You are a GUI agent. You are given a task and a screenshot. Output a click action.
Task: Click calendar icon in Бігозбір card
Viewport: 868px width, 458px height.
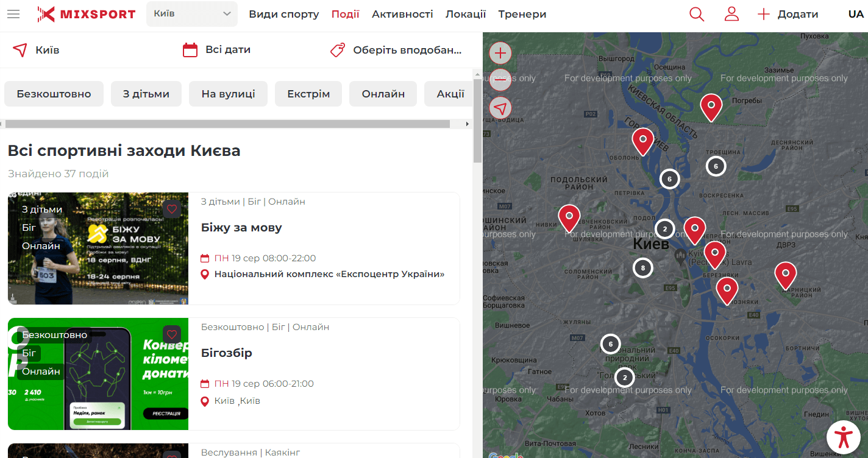(205, 384)
